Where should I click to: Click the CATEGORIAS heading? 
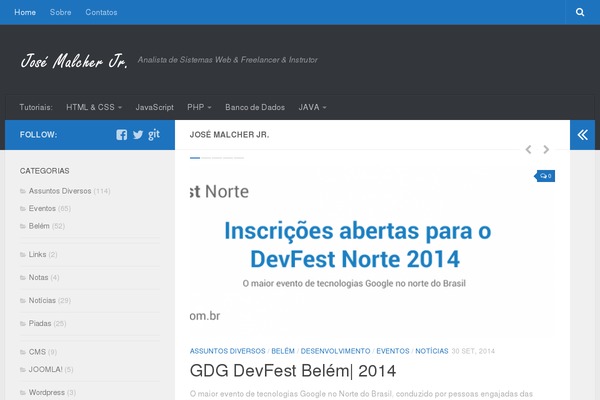coord(44,171)
